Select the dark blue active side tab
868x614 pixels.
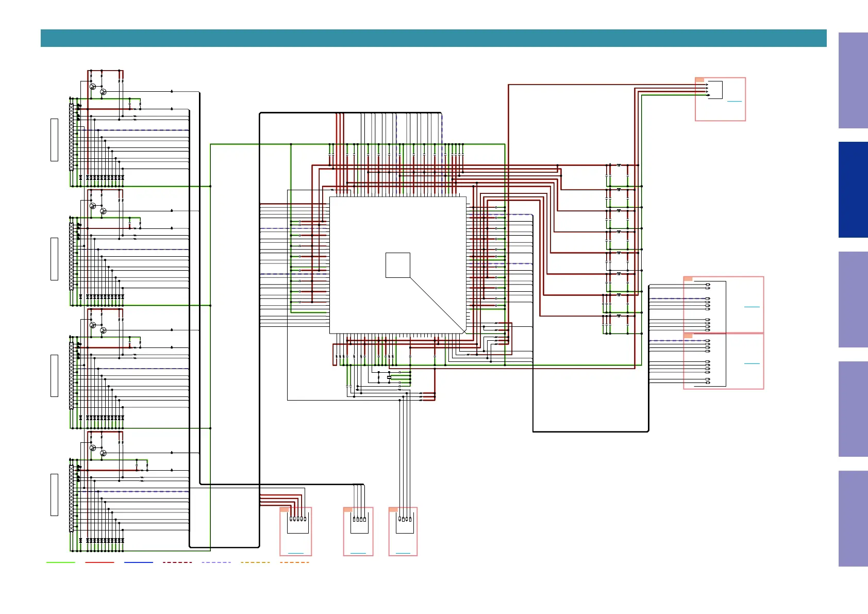click(853, 190)
